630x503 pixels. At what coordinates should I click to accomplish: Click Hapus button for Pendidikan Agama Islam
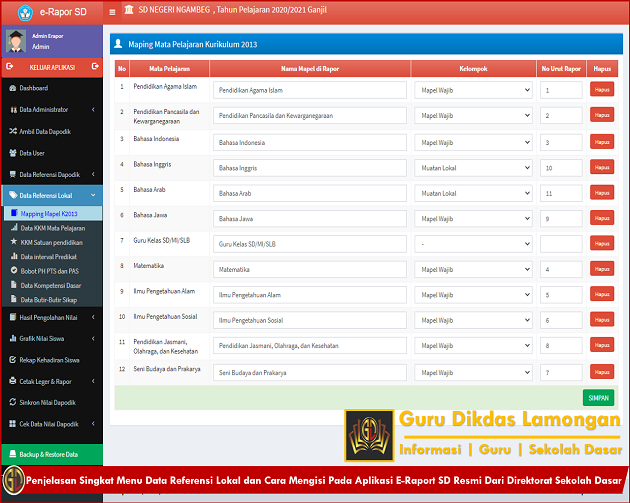602,90
